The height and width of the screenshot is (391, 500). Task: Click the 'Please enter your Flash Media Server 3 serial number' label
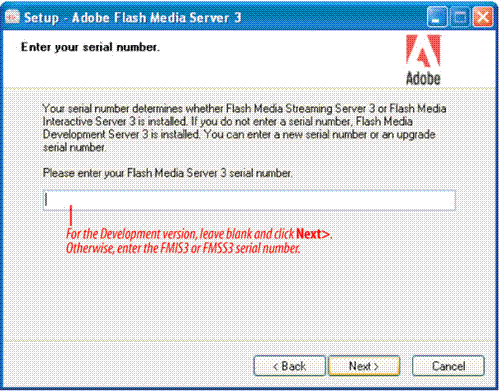[x=168, y=173]
